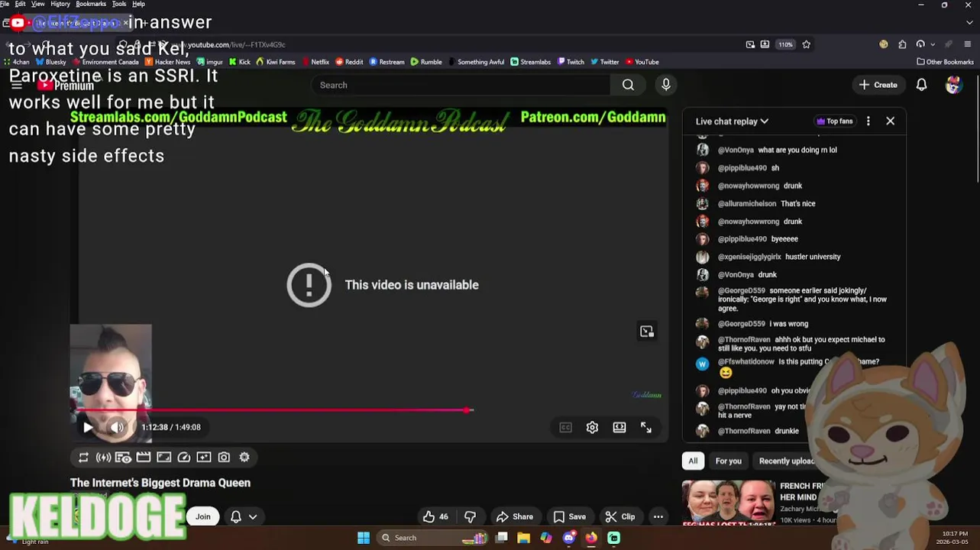Toggle loop button under the player
Screen dimensions: 980x550
(x=83, y=457)
